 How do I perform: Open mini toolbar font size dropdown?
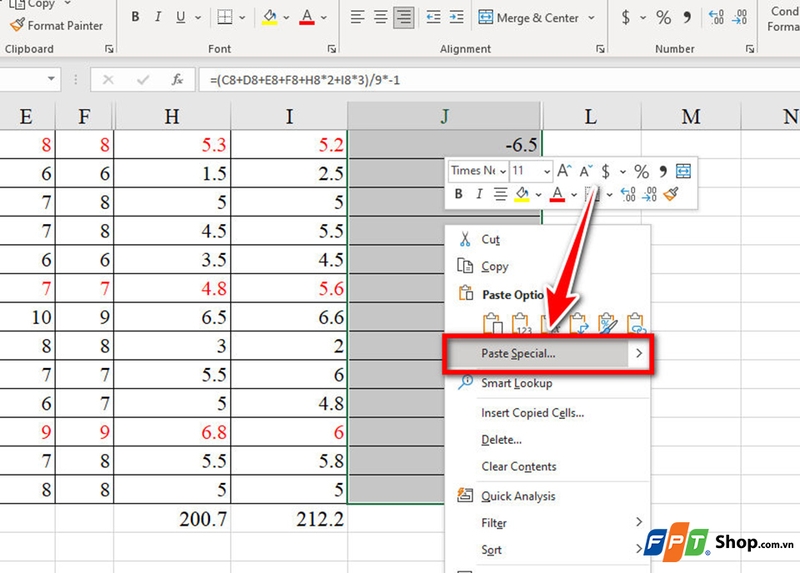[x=547, y=171]
